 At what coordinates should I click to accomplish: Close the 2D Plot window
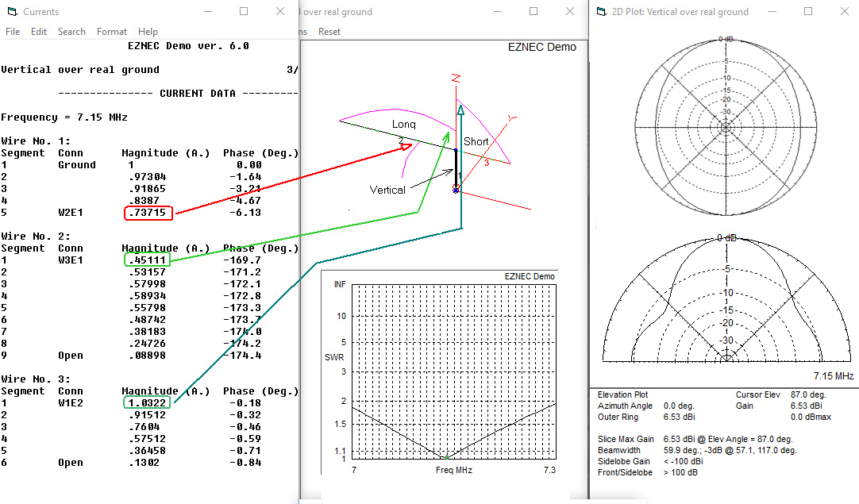tap(844, 12)
